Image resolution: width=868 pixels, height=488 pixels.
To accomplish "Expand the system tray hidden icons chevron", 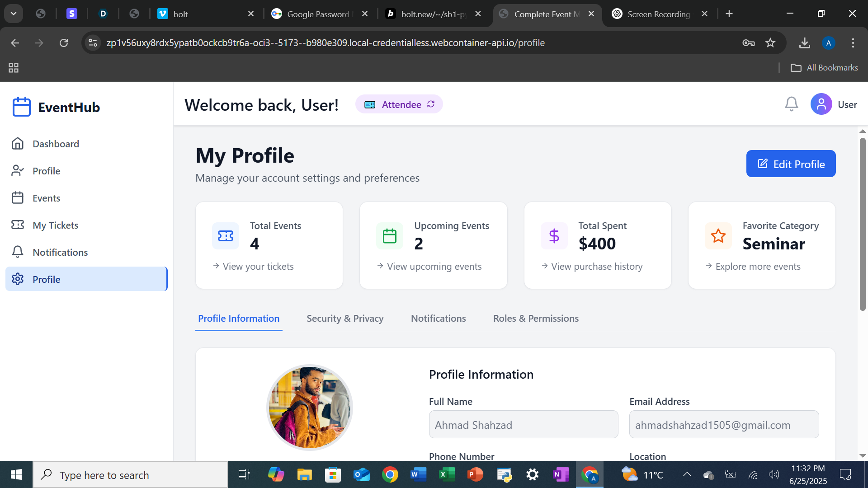I will (687, 474).
